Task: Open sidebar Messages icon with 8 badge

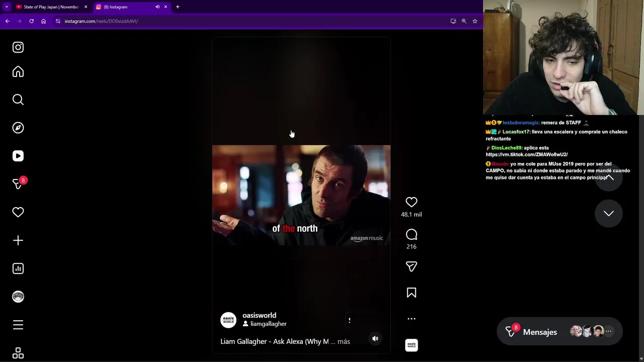Action: [x=18, y=184]
